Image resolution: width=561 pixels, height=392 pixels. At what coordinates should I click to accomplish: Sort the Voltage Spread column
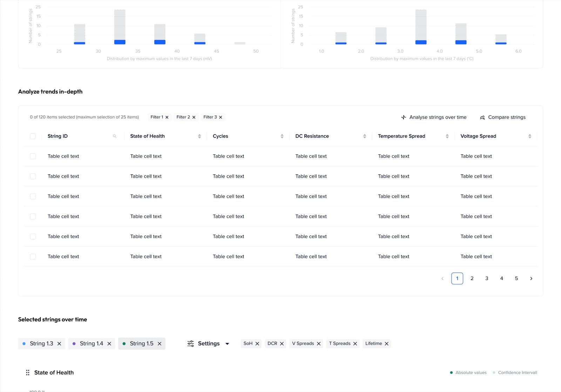tap(530, 136)
